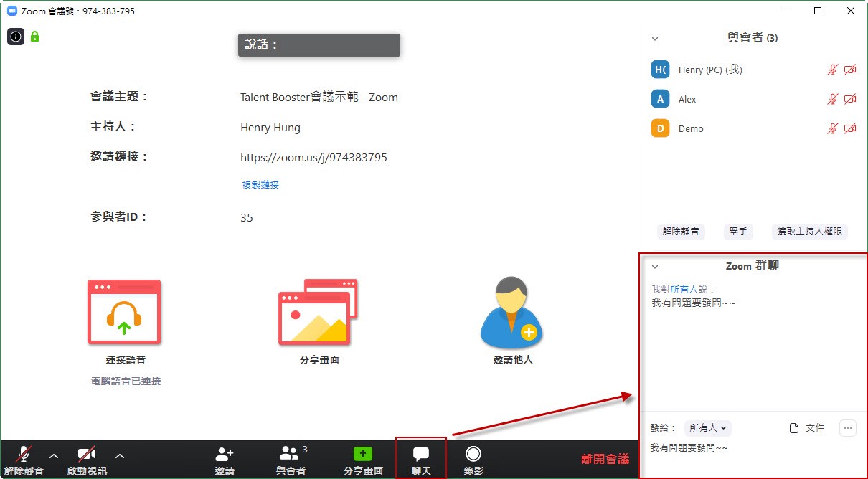Copy the invite link via 複製鏈接

coord(260,185)
